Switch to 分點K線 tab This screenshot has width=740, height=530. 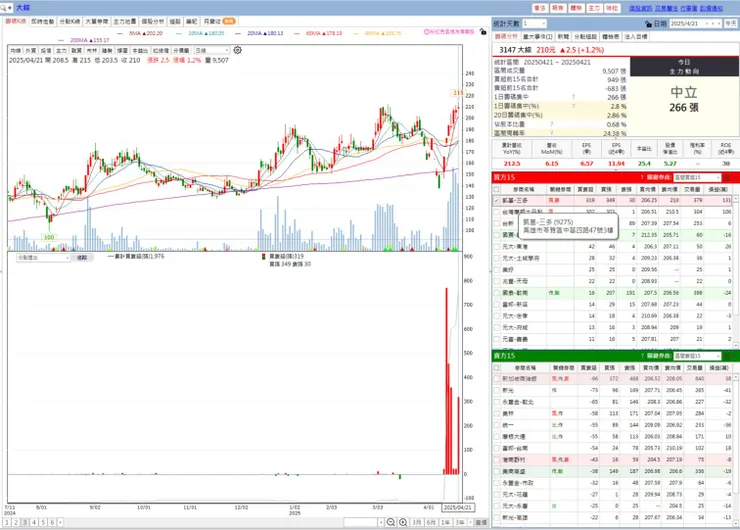[x=70, y=21]
